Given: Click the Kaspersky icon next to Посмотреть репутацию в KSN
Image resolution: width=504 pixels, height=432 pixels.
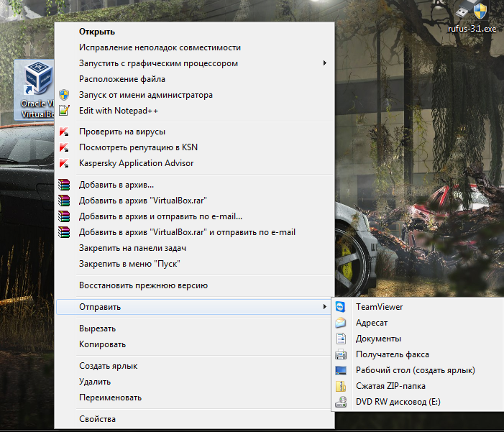Looking at the screenshot, I should pos(64,147).
